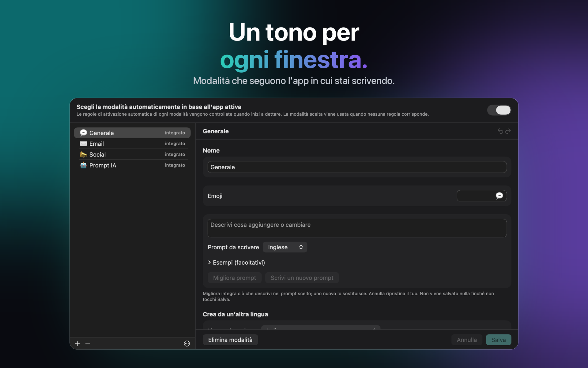Click the Nome text field
The width and height of the screenshot is (588, 368).
click(x=357, y=167)
